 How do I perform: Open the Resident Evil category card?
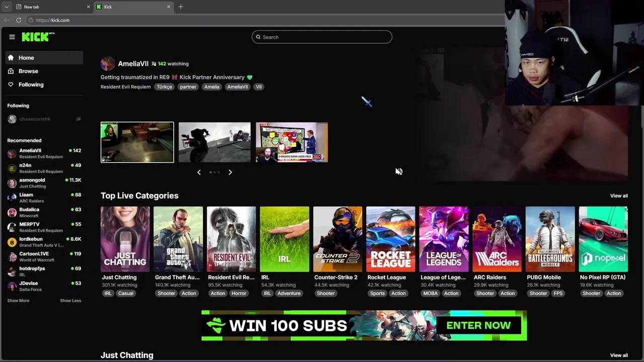point(231,239)
